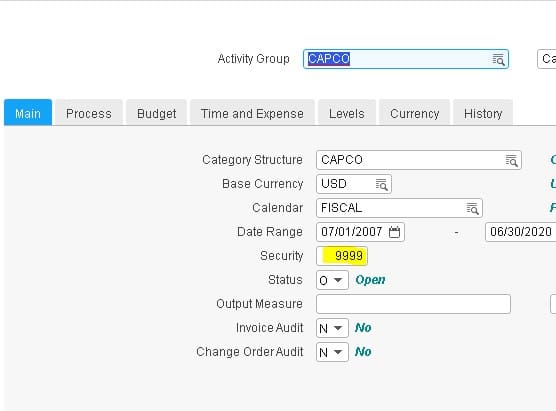Screen dimensions: 556x411
Task: Open the Category Structure lookup icon
Action: coord(511,161)
